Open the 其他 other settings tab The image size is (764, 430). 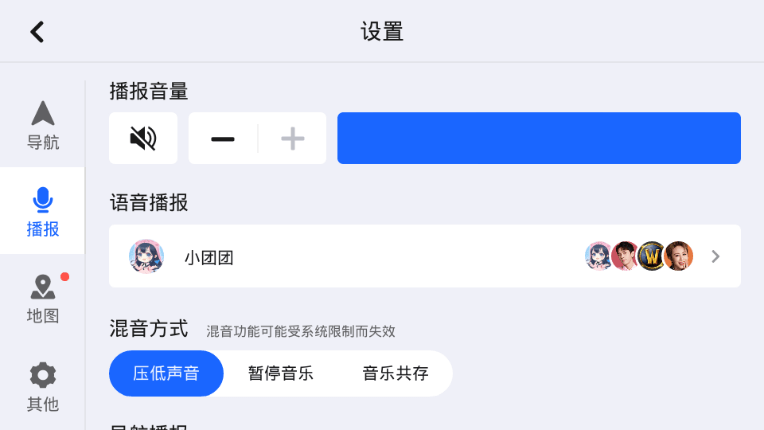coord(42,403)
